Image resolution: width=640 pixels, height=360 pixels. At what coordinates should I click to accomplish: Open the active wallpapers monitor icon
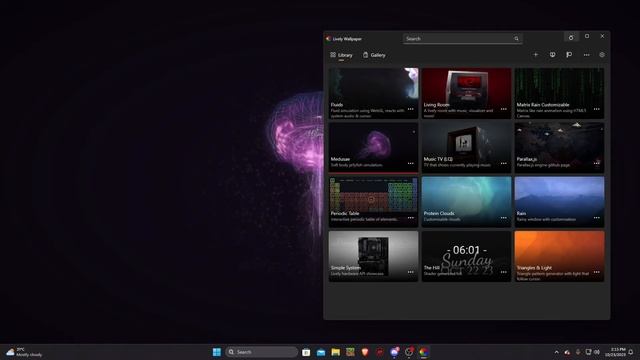(552, 55)
